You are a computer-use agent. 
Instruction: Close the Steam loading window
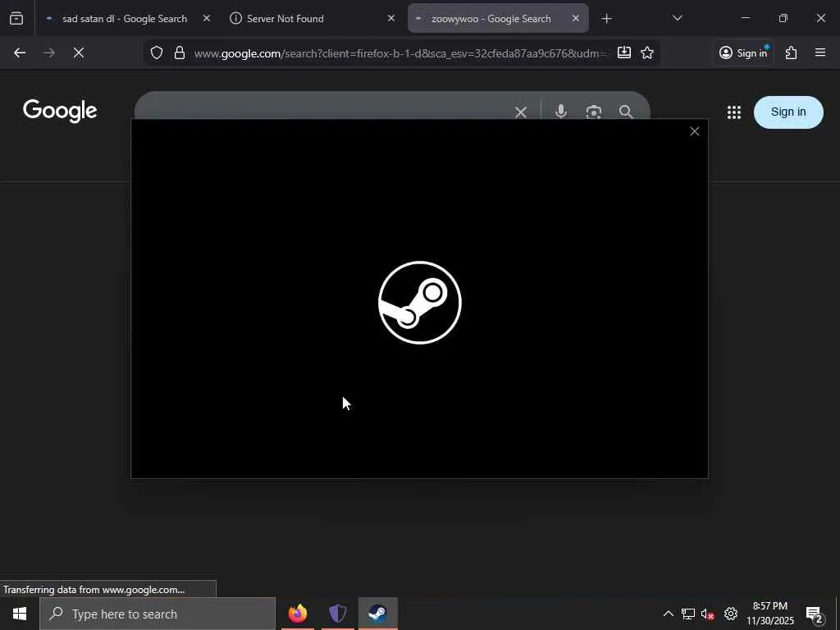pos(694,131)
